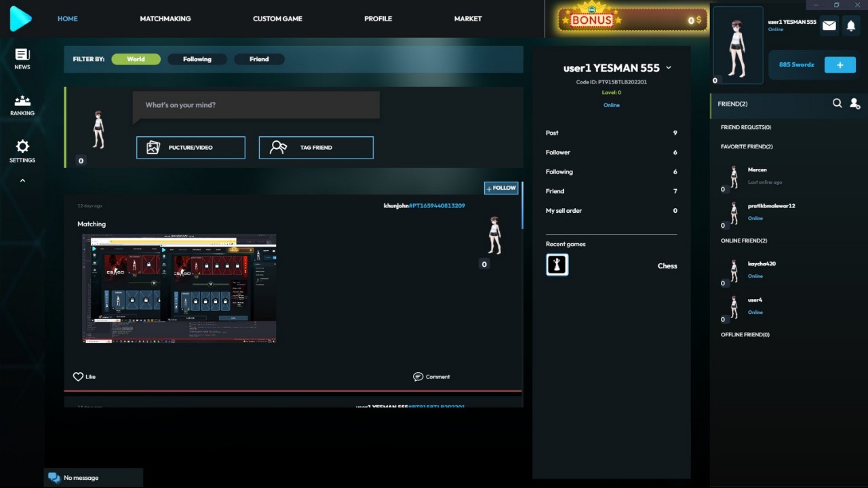Follow khunjohn with the Follow button
This screenshot has width=868, height=488.
coord(501,188)
